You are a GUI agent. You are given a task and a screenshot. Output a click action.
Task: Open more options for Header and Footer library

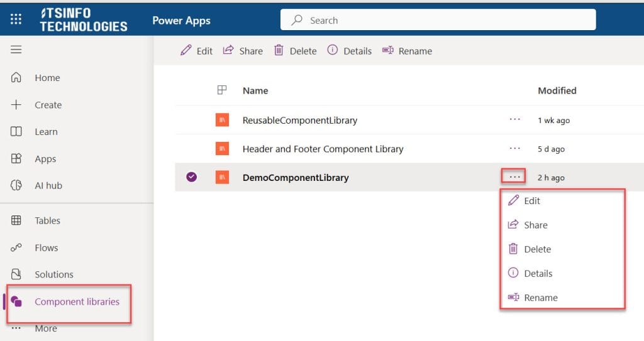(x=514, y=148)
